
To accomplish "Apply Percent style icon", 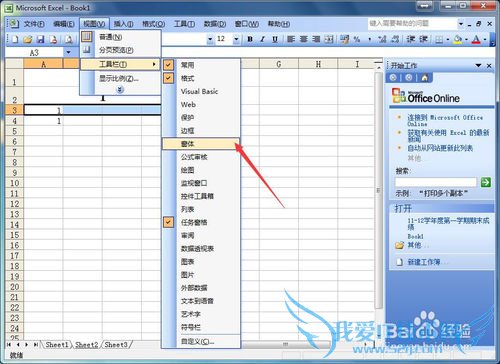I will click(357, 39).
